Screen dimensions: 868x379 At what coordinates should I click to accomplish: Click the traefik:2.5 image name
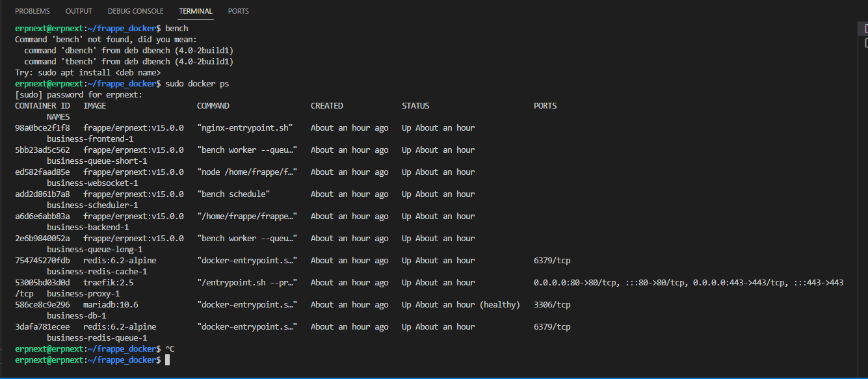pos(109,283)
